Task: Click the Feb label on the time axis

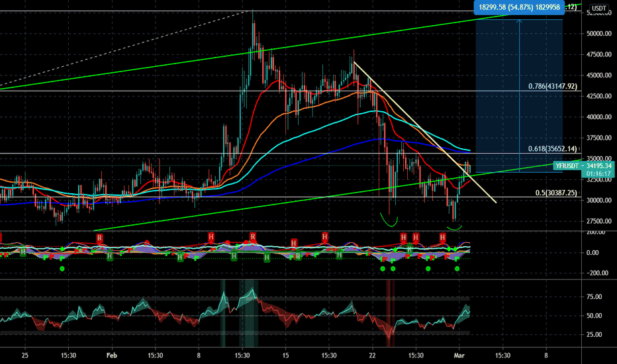Action: [x=112, y=355]
